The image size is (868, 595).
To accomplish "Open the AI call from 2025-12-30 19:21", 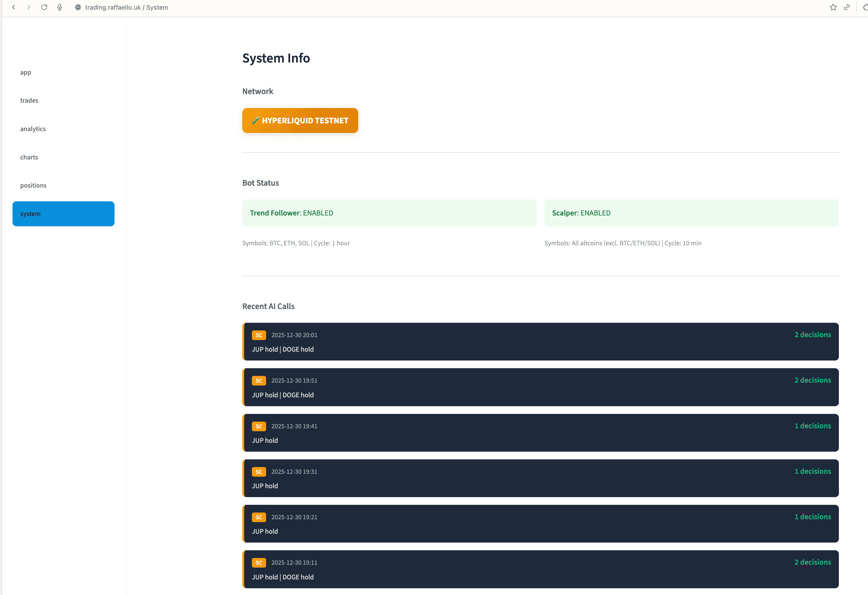I will tap(540, 524).
